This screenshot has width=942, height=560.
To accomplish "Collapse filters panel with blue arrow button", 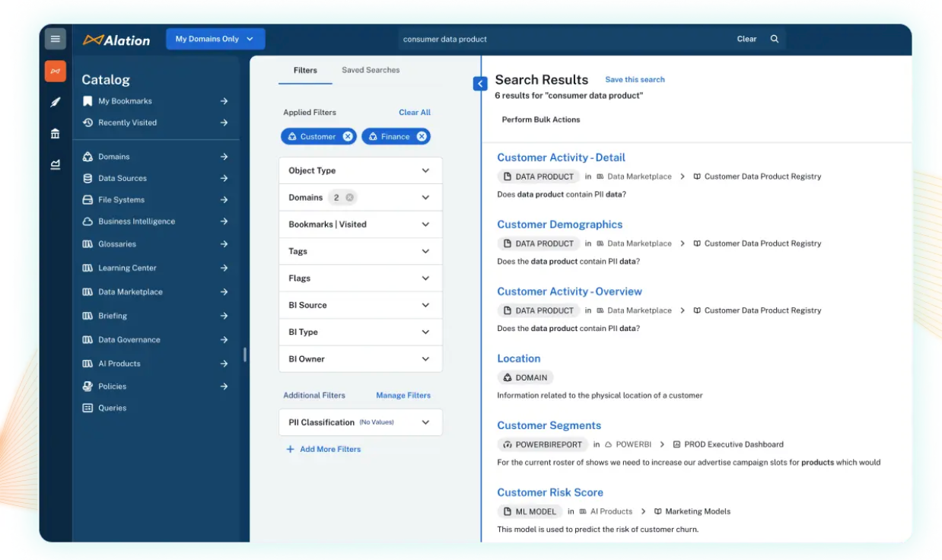I will (x=480, y=84).
